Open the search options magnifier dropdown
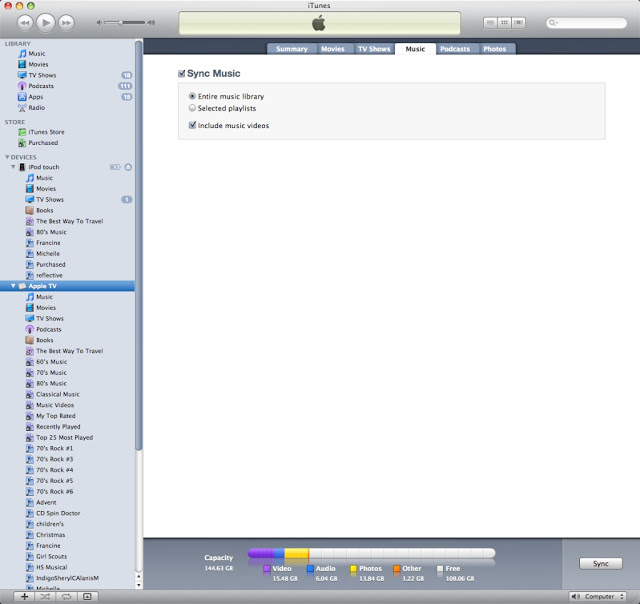This screenshot has width=640, height=604. pos(553,23)
